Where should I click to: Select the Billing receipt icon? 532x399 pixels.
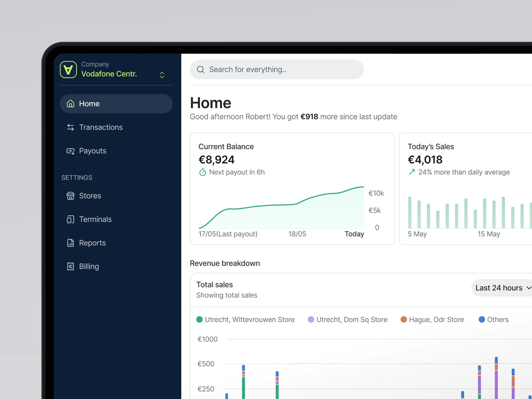pyautogui.click(x=70, y=266)
